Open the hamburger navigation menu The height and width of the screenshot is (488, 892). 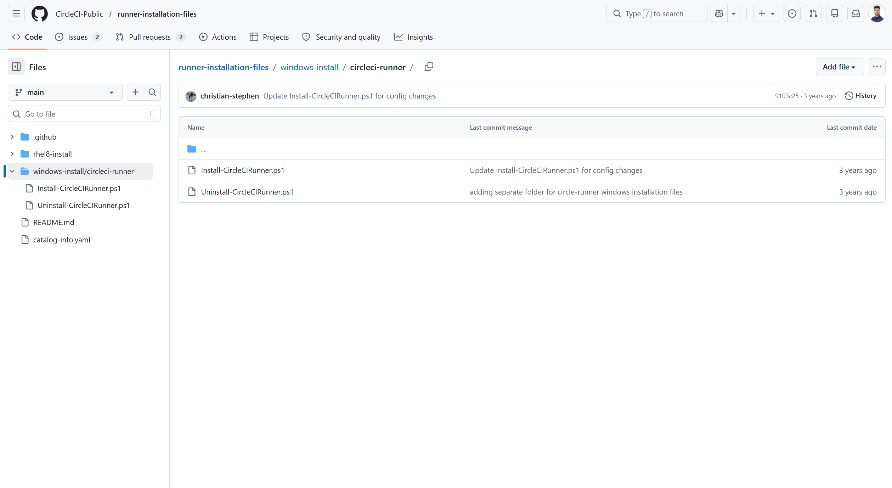click(16, 14)
